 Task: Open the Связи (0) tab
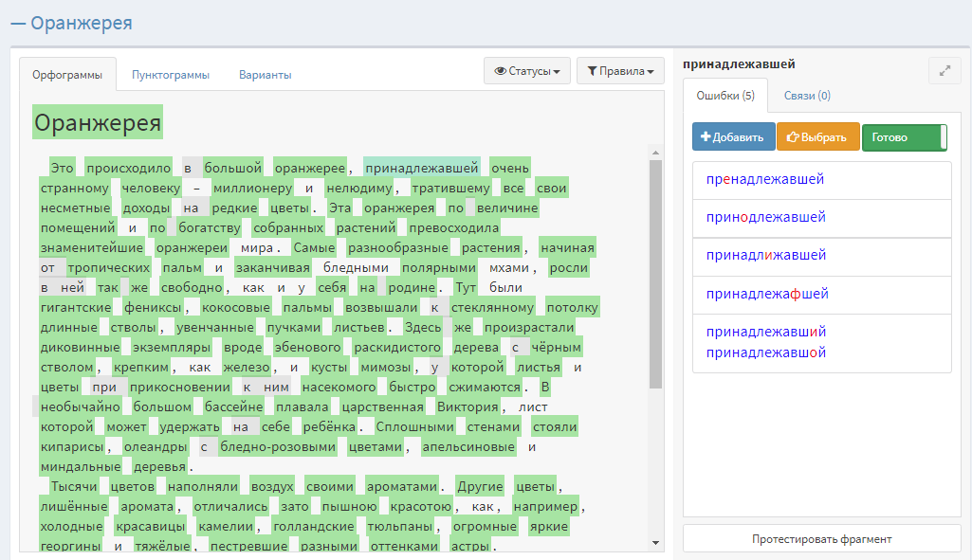click(x=807, y=96)
